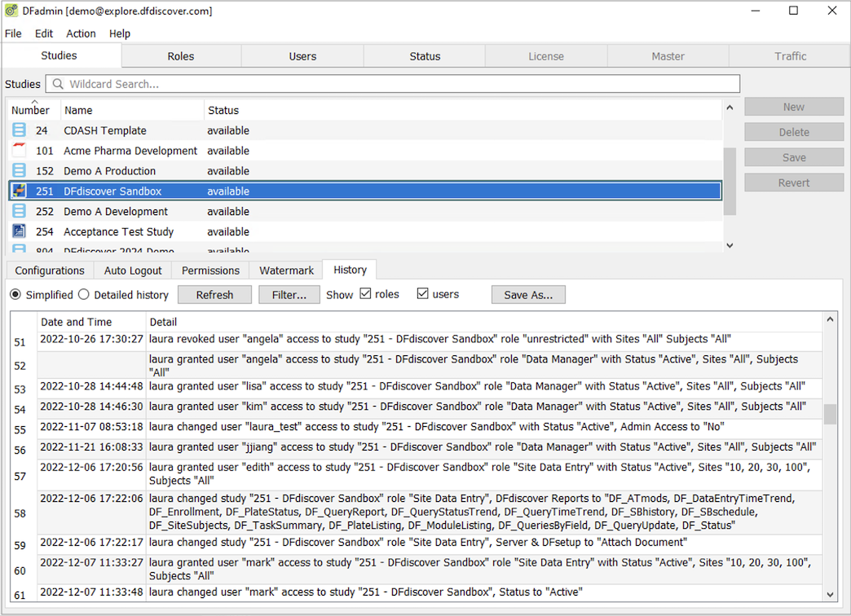Open the Master tab
Image resolution: width=851 pixels, height=616 pixels.
click(668, 56)
